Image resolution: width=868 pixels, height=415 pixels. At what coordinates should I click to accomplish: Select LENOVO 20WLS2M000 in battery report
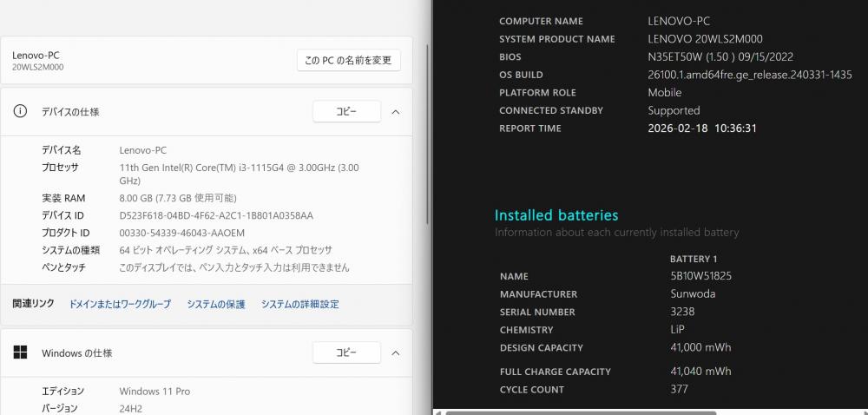705,39
